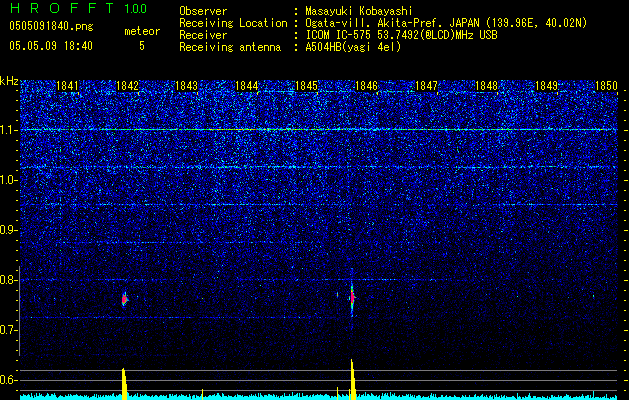Click the 0.8 kHz axis label
Image resolution: width=629 pixels, height=400 pixels.
pyautogui.click(x=8, y=280)
